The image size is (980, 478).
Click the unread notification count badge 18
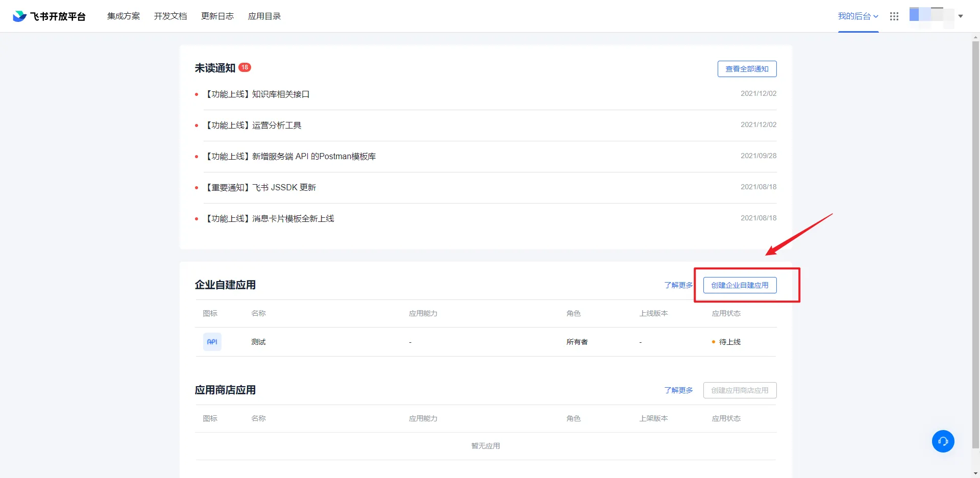coord(244,67)
